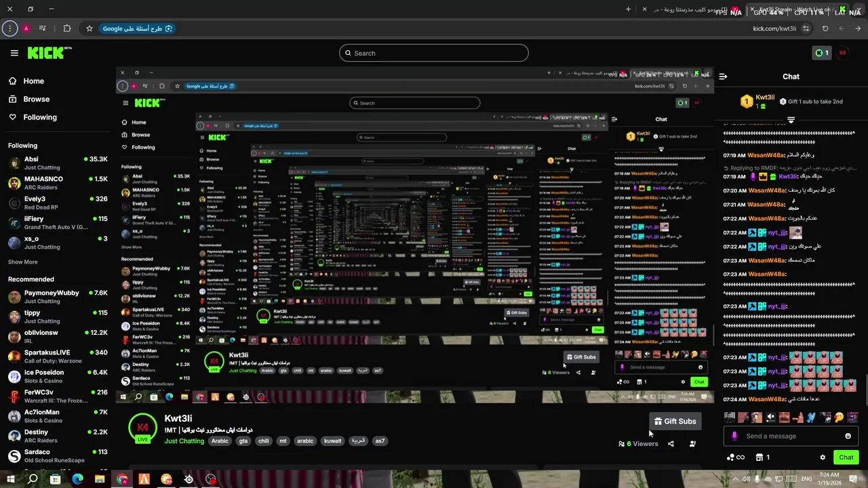Image resolution: width=868 pixels, height=488 pixels.
Task: Open Microsoft Edge from taskbar
Action: click(77, 479)
